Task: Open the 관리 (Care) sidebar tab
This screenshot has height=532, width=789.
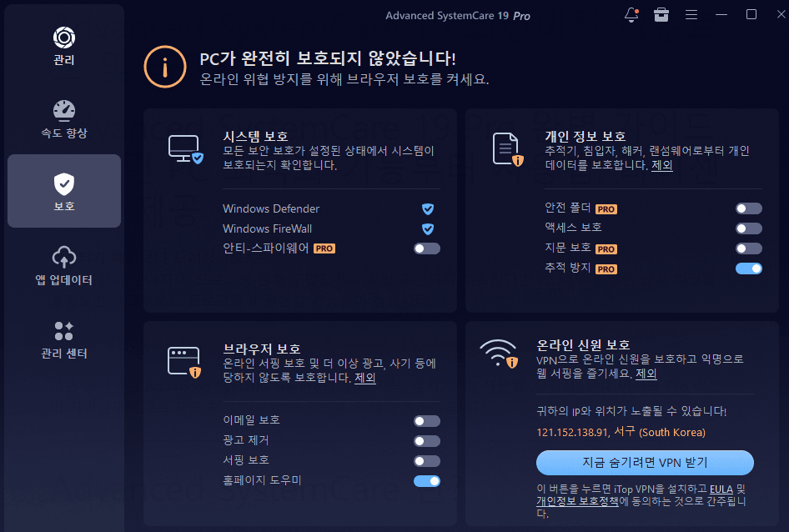Action: (64, 46)
